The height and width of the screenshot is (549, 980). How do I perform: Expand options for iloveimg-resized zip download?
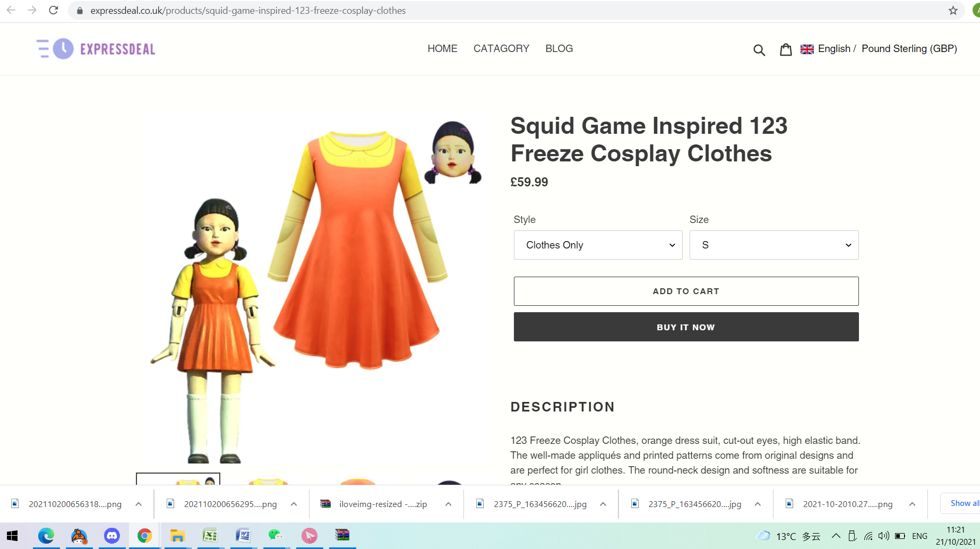[448, 504]
